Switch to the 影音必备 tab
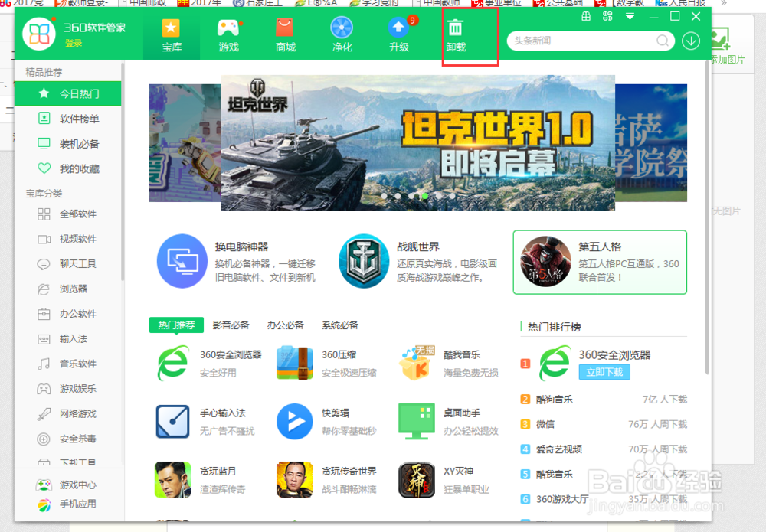 coord(231,325)
